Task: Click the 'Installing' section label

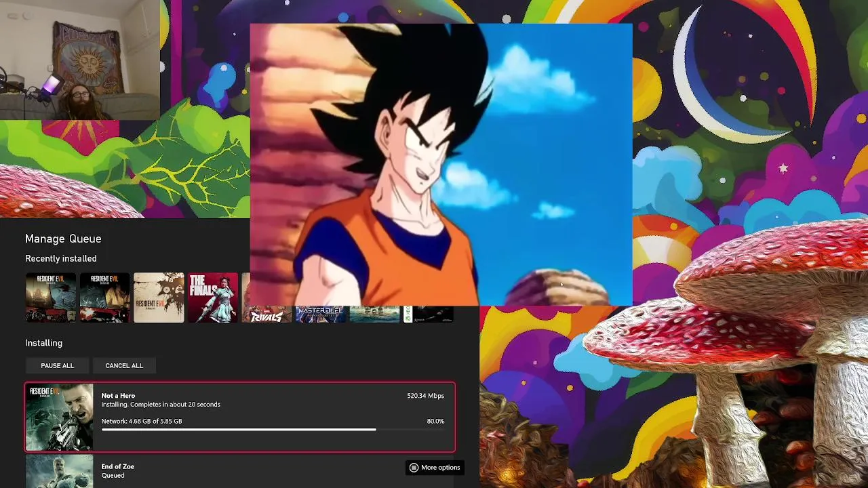Action: coord(43,343)
